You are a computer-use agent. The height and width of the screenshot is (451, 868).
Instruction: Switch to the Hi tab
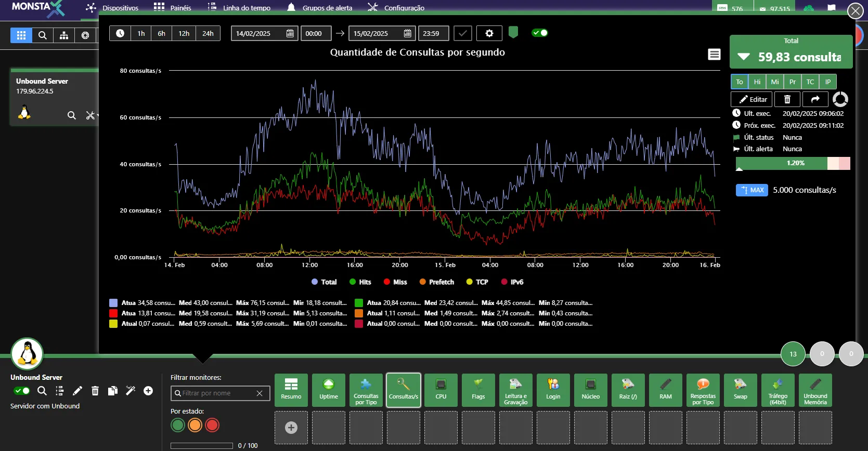(x=757, y=82)
